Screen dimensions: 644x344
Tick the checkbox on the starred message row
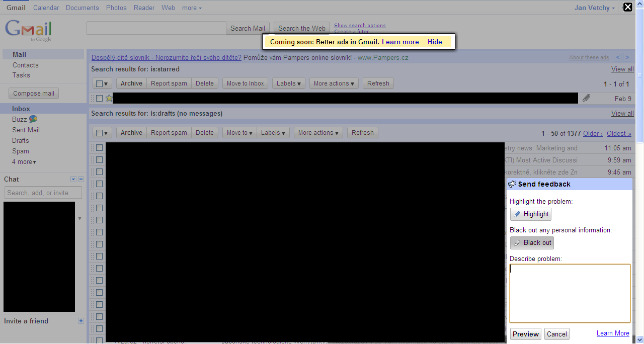click(x=100, y=99)
